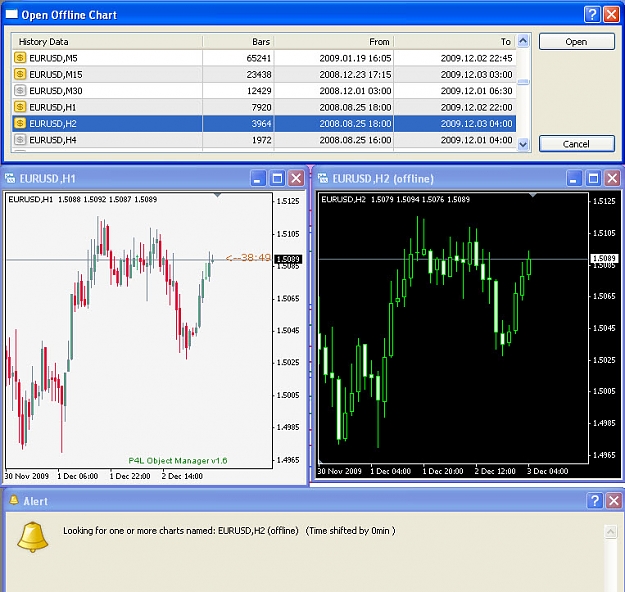Screen dimensions: 625x592
Task: Select the EURUSD,H4 history row
Action: click(x=264, y=140)
